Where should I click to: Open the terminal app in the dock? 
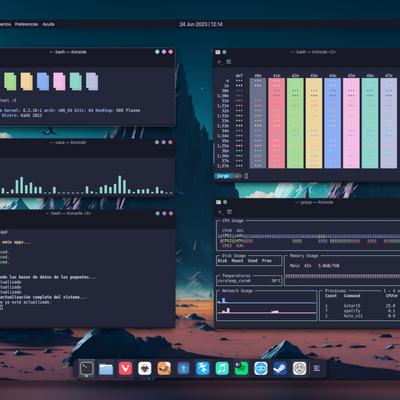(87, 369)
